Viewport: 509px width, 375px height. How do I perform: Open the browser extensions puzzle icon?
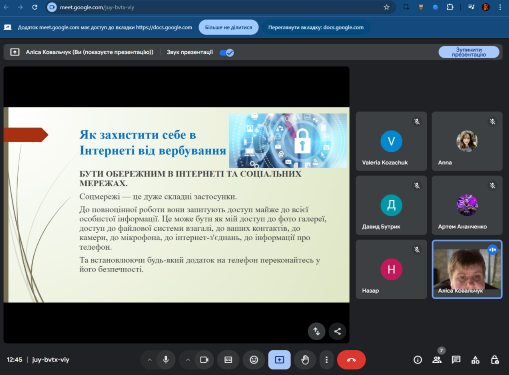click(x=450, y=7)
